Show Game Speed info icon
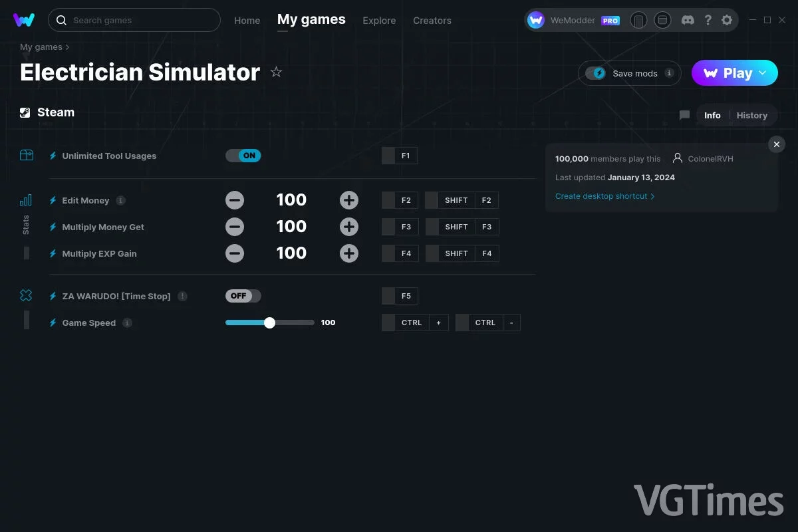798x532 pixels. click(x=127, y=323)
